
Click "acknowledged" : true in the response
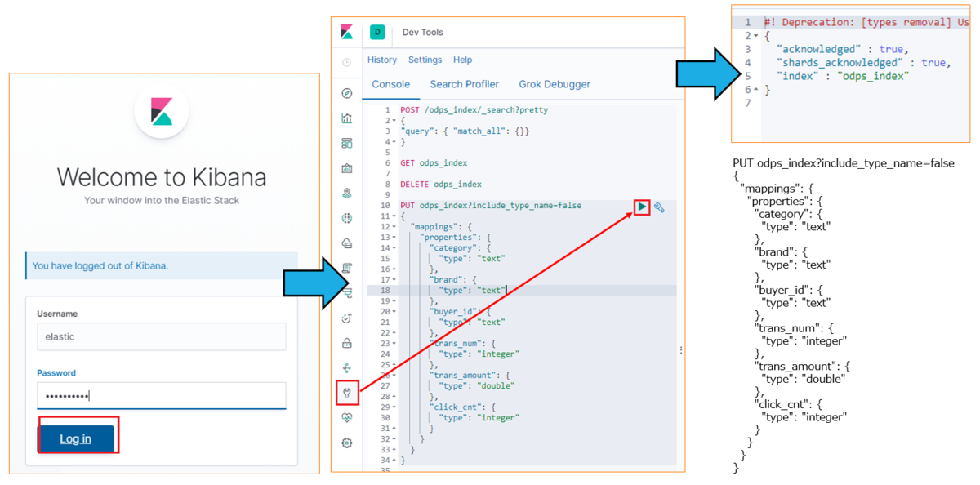tap(841, 49)
